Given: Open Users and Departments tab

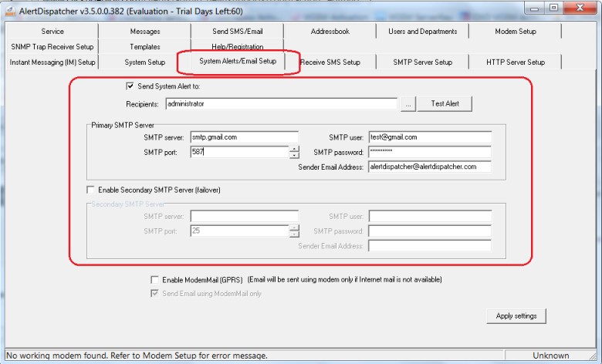Looking at the screenshot, I should (422, 32).
